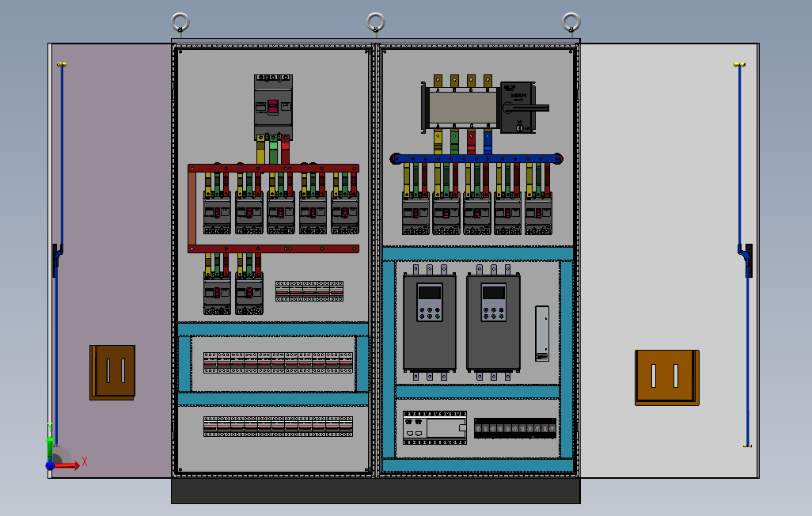Select the orange document pocket on right door
Screen dimensions: 812x516
[x=667, y=378]
